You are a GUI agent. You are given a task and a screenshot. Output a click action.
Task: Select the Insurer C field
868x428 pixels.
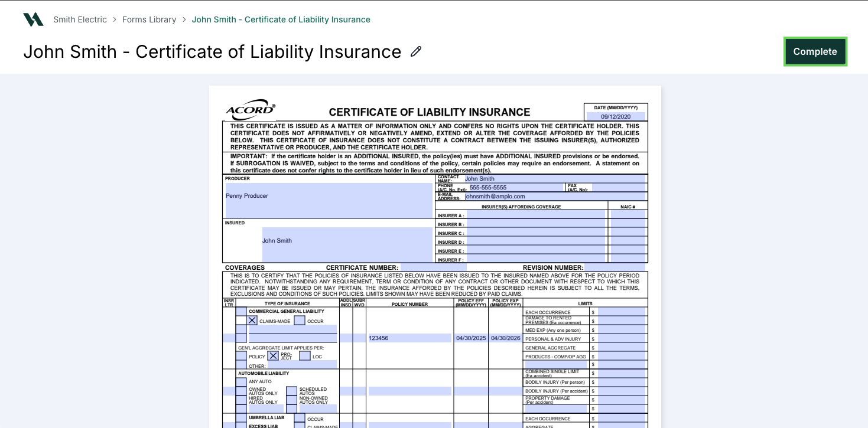(536, 233)
